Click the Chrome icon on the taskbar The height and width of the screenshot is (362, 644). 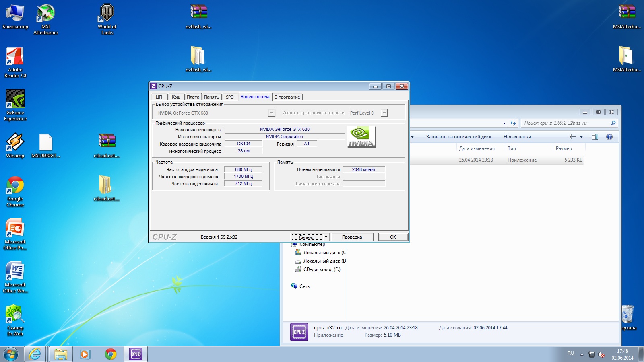pyautogui.click(x=110, y=354)
